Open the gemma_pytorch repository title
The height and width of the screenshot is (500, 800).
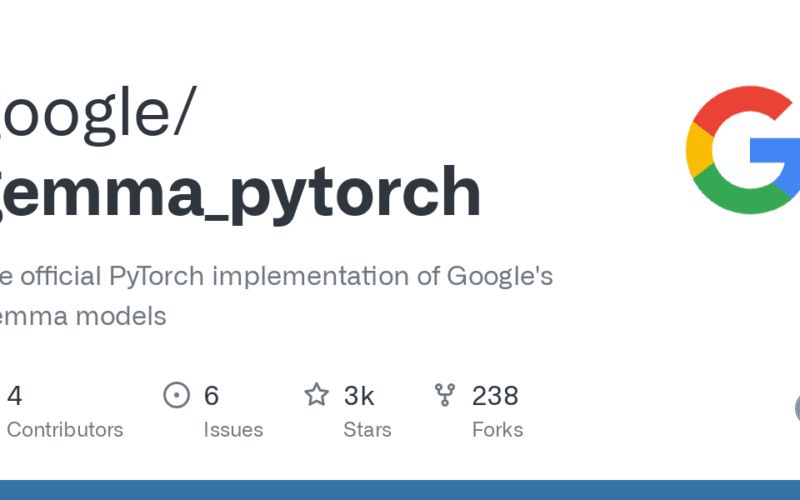pyautogui.click(x=240, y=192)
